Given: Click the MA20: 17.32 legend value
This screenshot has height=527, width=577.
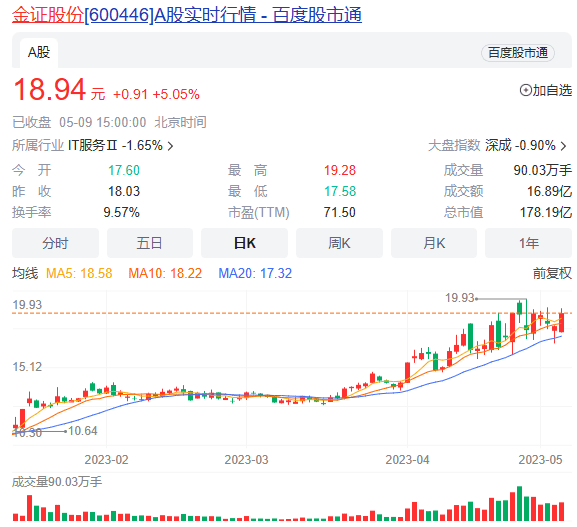Looking at the screenshot, I should point(255,273).
